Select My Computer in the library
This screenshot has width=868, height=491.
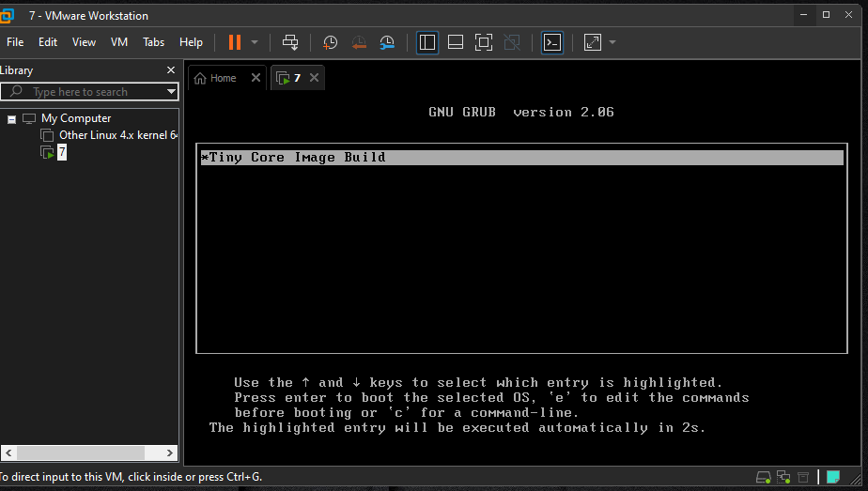[76, 118]
